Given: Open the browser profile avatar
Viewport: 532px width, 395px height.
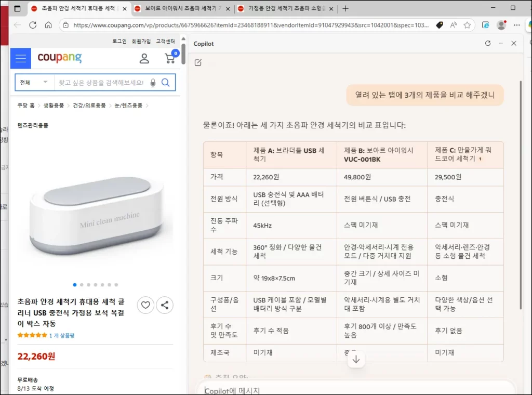Looking at the screenshot, I should click(501, 25).
